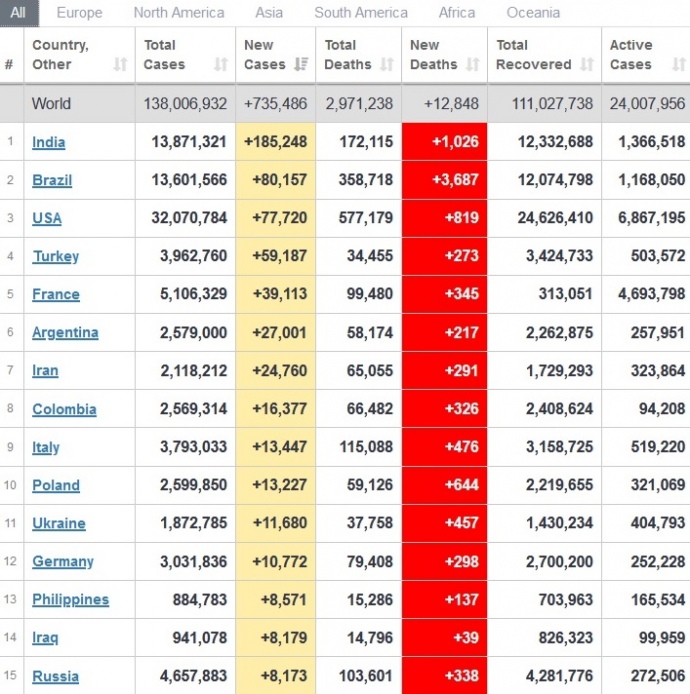Sort by Country, Other column icon
The width and height of the screenshot is (690, 694).
(120, 65)
